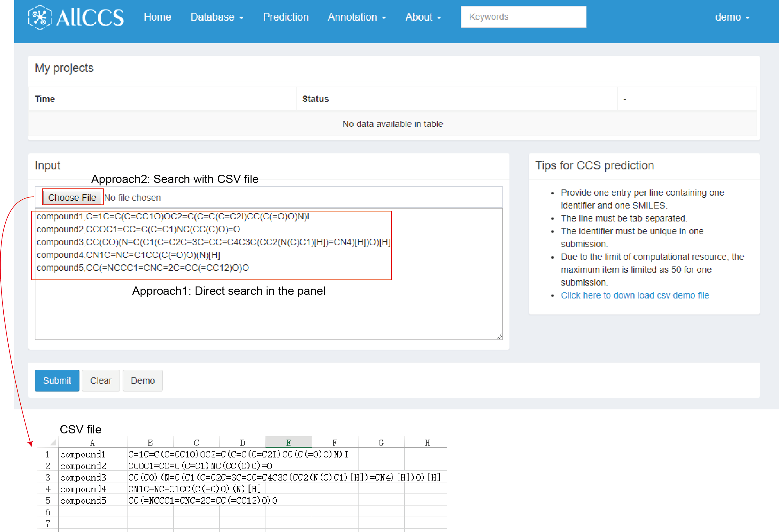This screenshot has height=532, width=779.
Task: Expand the Annotation dropdown menu
Action: pyautogui.click(x=357, y=17)
